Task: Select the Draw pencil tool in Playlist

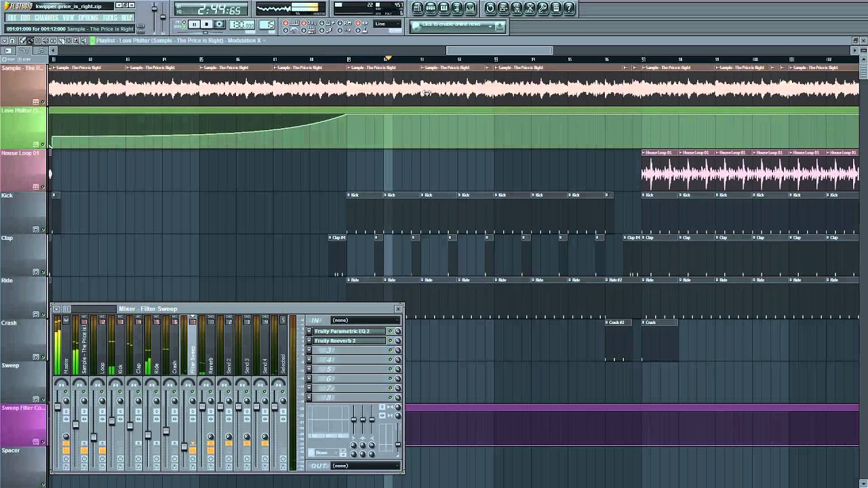Action: click(x=23, y=41)
